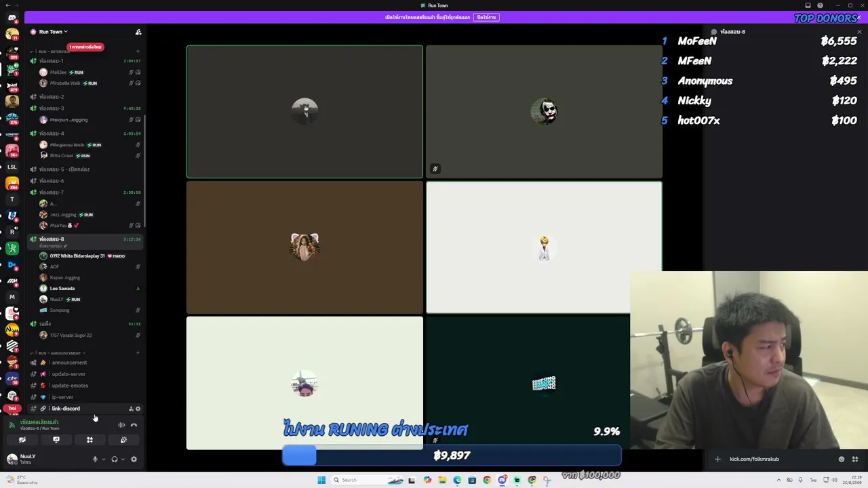Focus the Joker avatar video tile

pyautogui.click(x=544, y=112)
